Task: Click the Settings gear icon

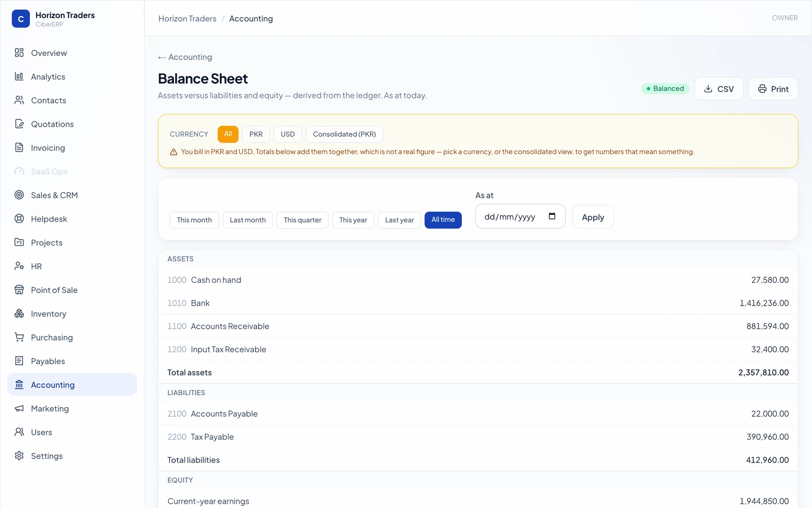Action: 19,456
